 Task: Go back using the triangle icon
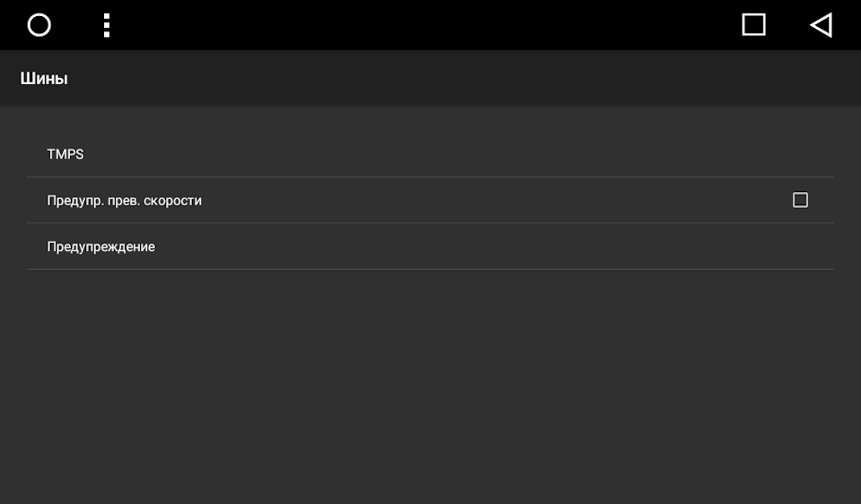tap(822, 25)
